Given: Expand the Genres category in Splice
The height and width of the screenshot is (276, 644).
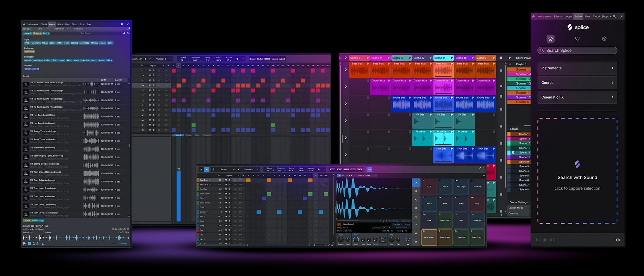Looking at the screenshot, I should click(577, 83).
